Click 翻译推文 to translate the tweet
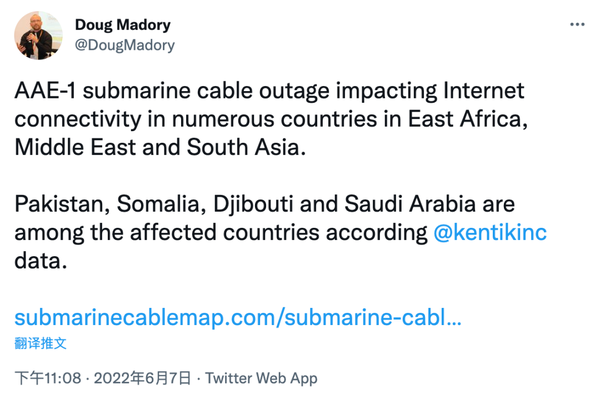Image resolution: width=600 pixels, height=399 pixels. (41, 343)
